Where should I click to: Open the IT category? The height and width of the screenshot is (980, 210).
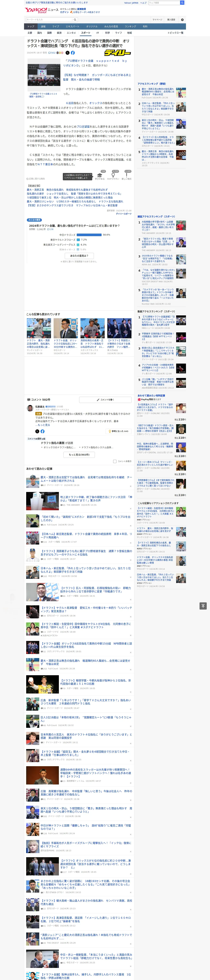(98, 33)
